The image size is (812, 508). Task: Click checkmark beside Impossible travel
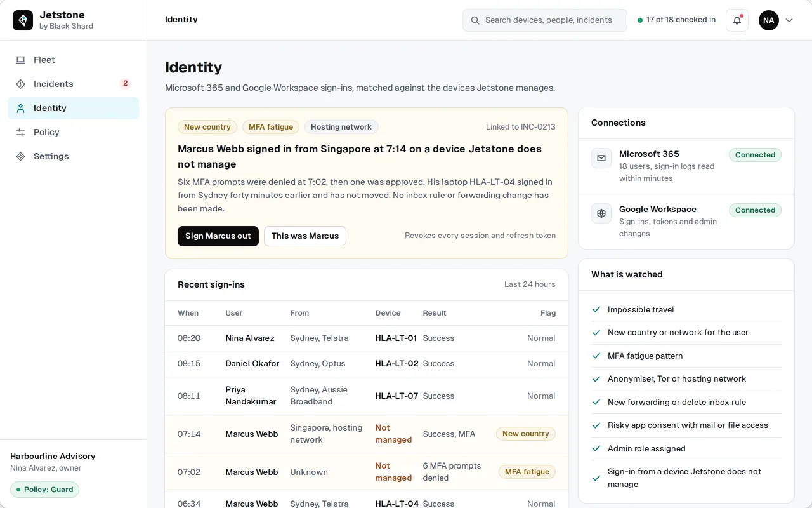click(x=596, y=309)
